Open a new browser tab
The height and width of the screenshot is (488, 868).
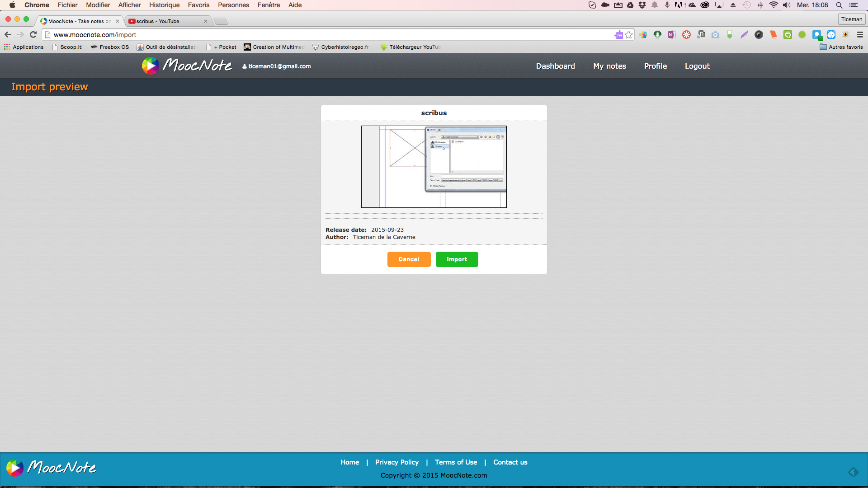221,21
